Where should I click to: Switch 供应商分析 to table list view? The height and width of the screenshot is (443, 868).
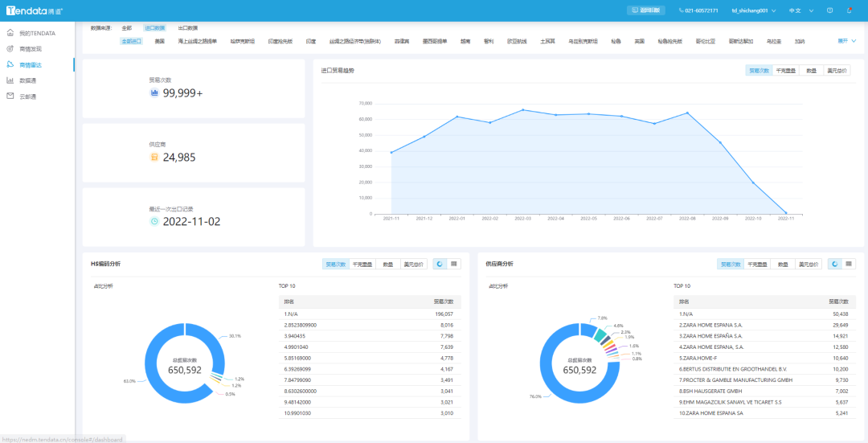click(x=849, y=265)
